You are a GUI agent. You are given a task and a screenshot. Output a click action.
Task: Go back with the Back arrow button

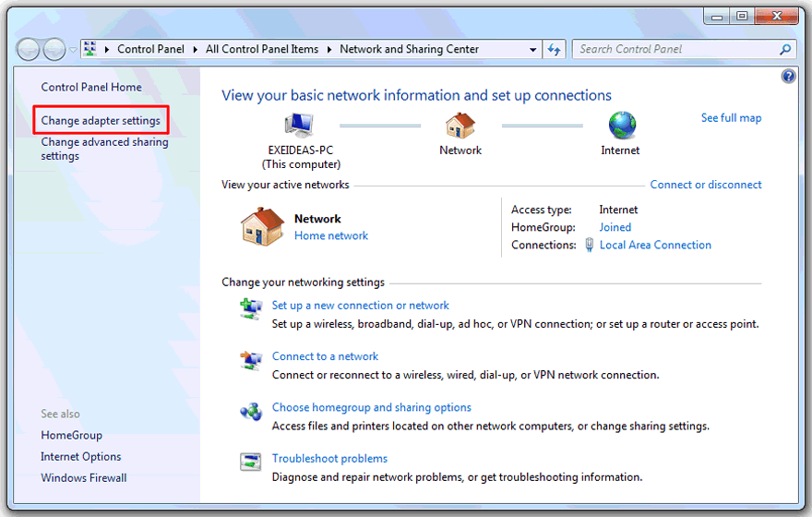[x=28, y=50]
